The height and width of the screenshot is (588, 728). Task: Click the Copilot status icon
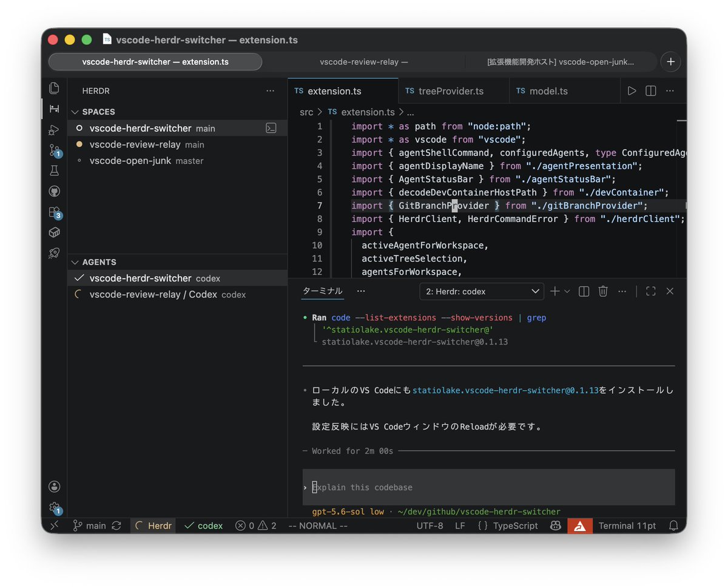pyautogui.click(x=554, y=525)
